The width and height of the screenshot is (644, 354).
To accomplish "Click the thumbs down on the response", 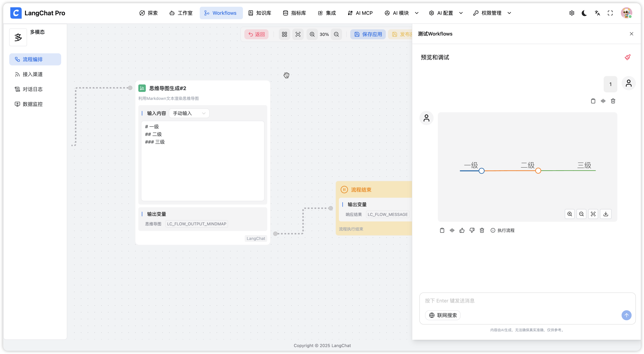I will (x=472, y=230).
